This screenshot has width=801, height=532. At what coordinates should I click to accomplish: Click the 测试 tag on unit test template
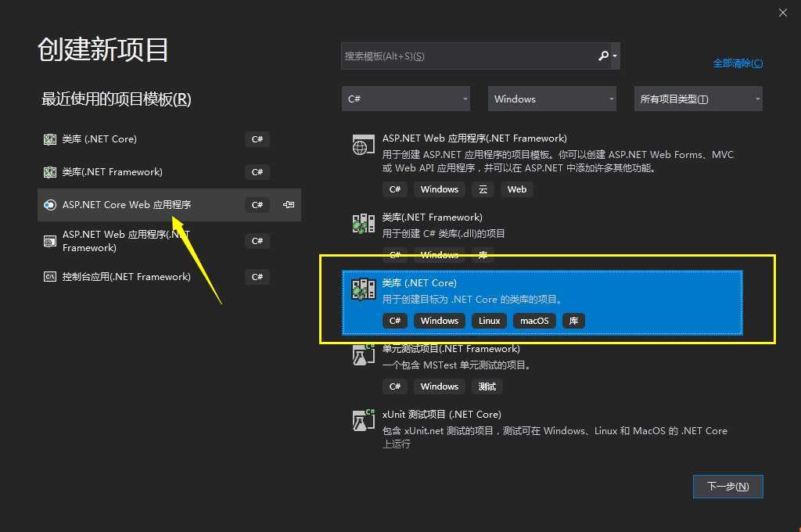pos(487,386)
